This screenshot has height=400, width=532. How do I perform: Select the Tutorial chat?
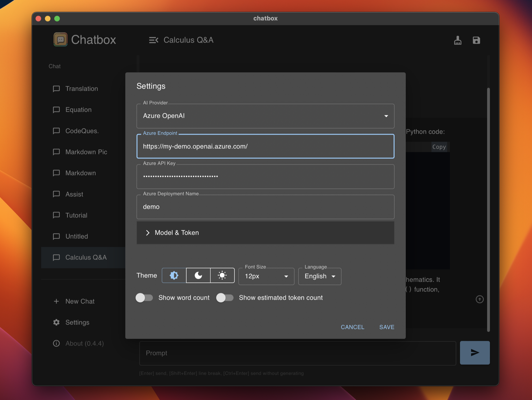pyautogui.click(x=83, y=215)
